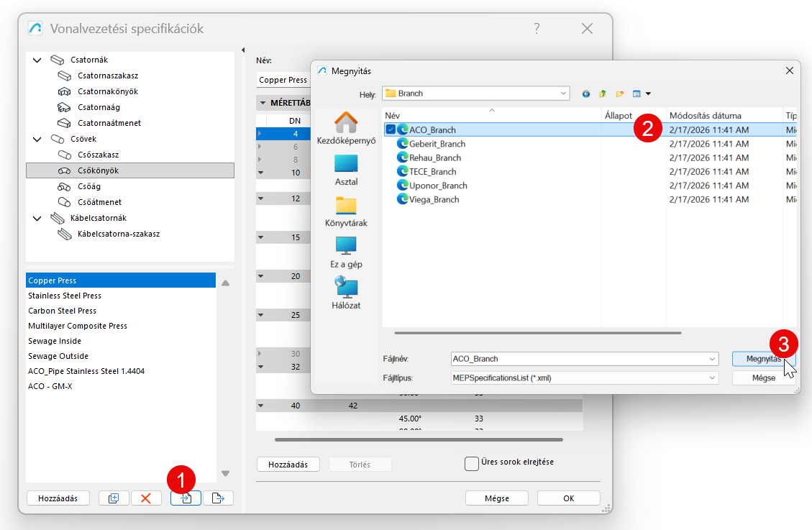Viewport: 812px width, 530px height.
Task: Click the help question mark icon
Action: 537,29
